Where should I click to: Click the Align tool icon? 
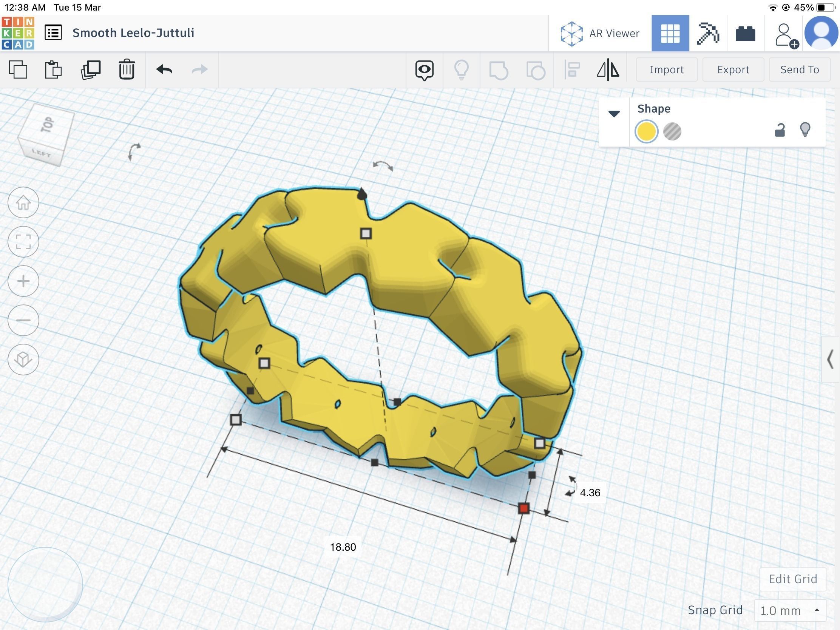[572, 70]
